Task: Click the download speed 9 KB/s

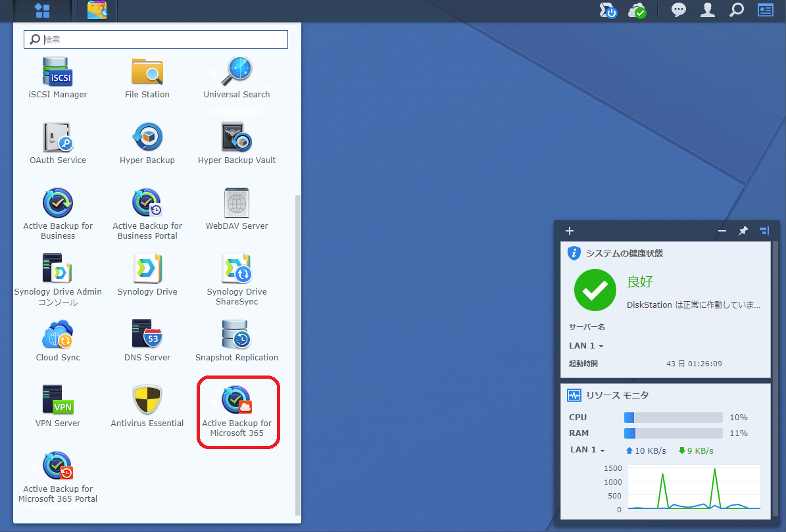Action: click(x=696, y=451)
